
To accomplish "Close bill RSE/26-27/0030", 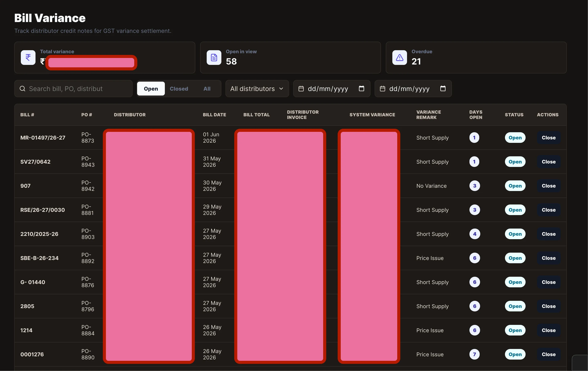I will click(x=548, y=210).
